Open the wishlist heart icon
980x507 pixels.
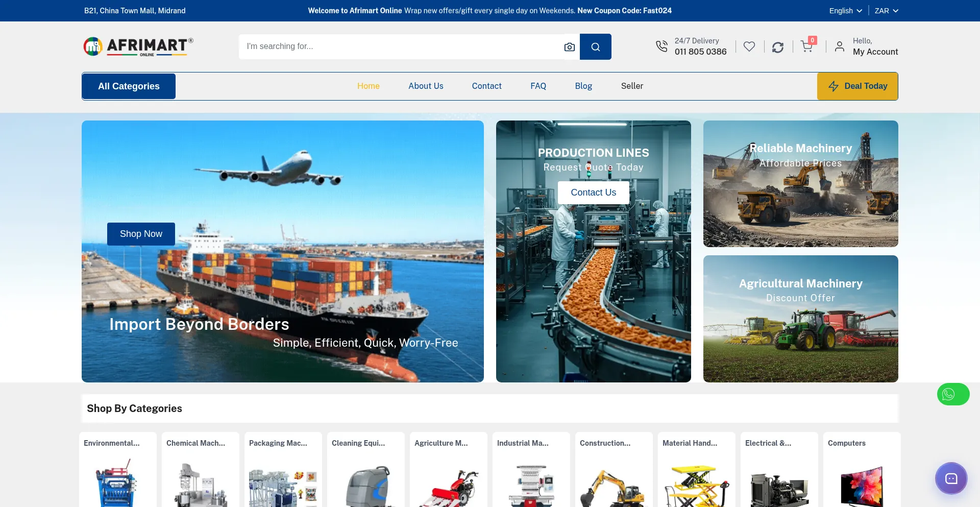(x=749, y=46)
